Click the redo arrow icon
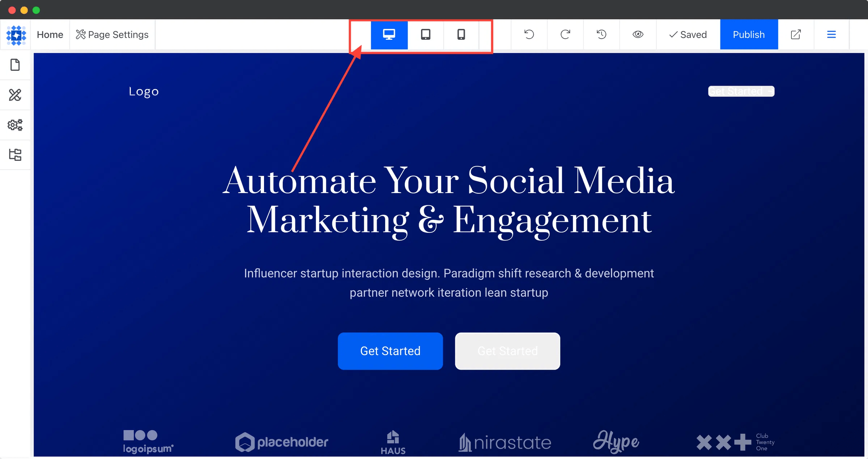 [565, 35]
